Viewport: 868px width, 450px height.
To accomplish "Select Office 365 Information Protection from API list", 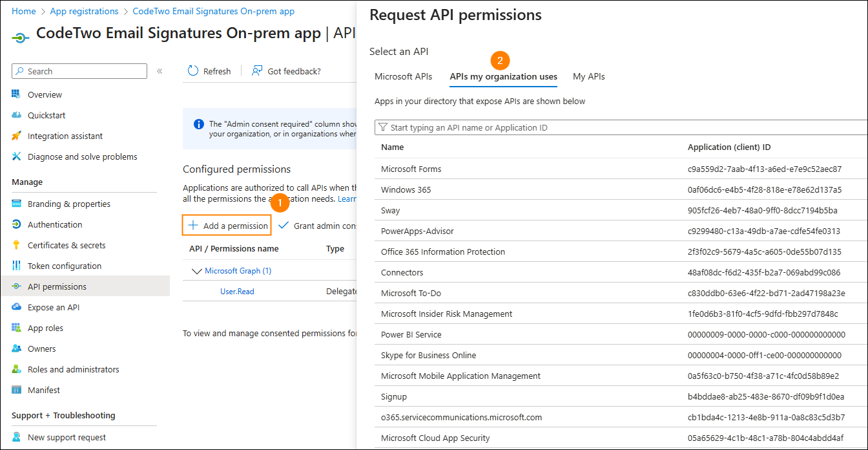I will (443, 252).
